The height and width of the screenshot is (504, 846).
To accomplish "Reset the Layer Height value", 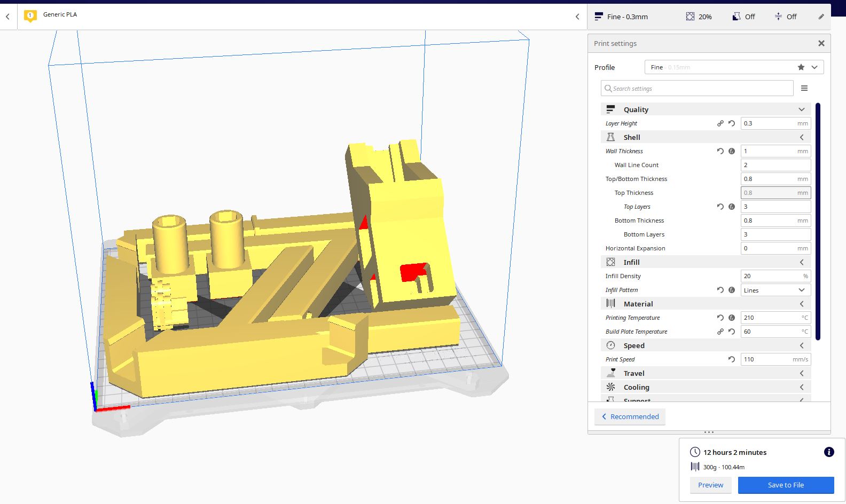I will (x=732, y=123).
